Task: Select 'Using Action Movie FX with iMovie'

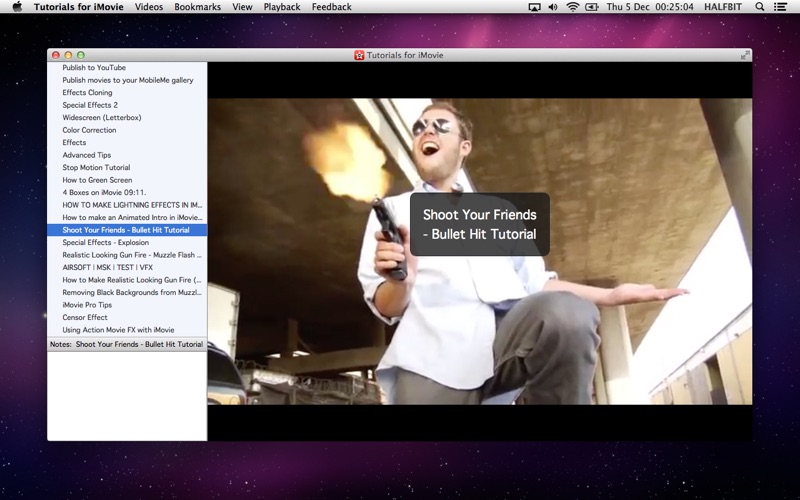Action: coord(127,330)
